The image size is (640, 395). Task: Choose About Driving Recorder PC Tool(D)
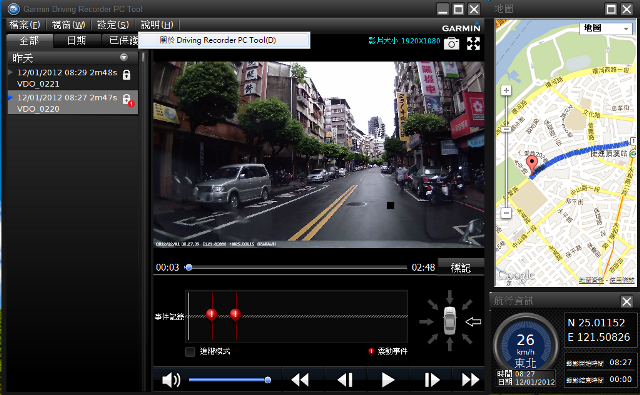tap(224, 40)
